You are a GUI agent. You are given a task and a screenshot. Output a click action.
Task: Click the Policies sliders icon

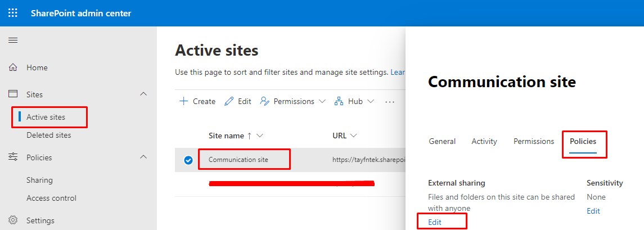point(13,157)
